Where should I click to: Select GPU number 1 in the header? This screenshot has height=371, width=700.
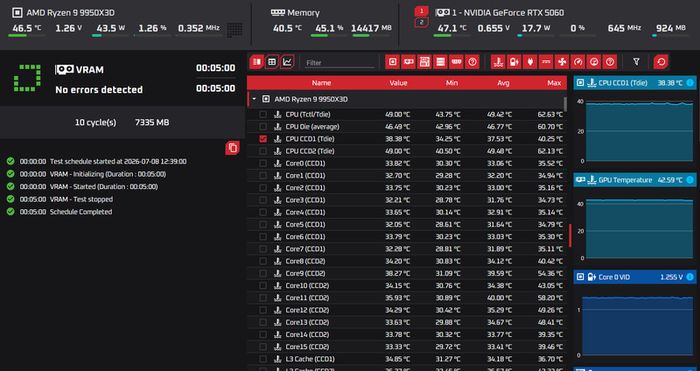(x=421, y=12)
